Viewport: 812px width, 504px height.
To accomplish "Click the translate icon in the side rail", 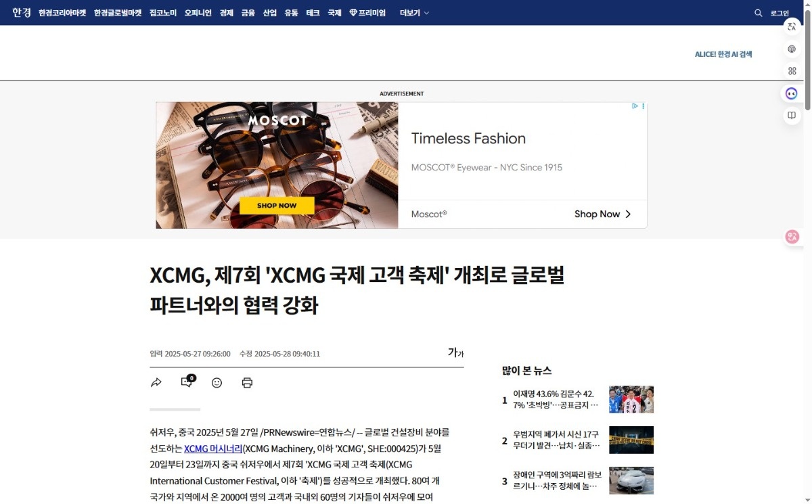I will click(x=792, y=26).
